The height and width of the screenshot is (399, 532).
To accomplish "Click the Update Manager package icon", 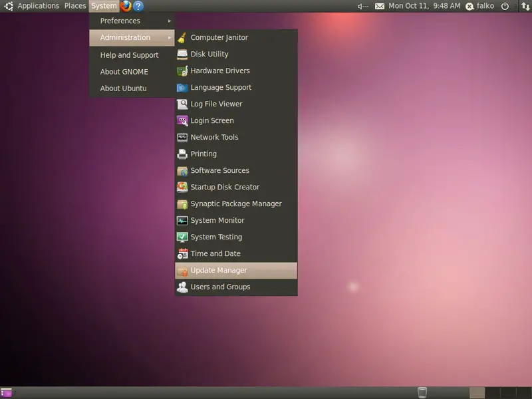I will (182, 271).
